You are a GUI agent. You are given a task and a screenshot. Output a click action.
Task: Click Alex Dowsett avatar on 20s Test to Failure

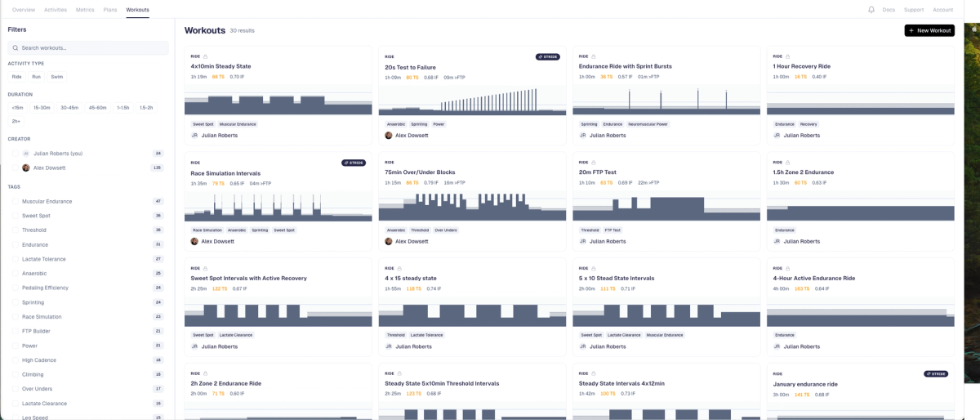click(389, 136)
